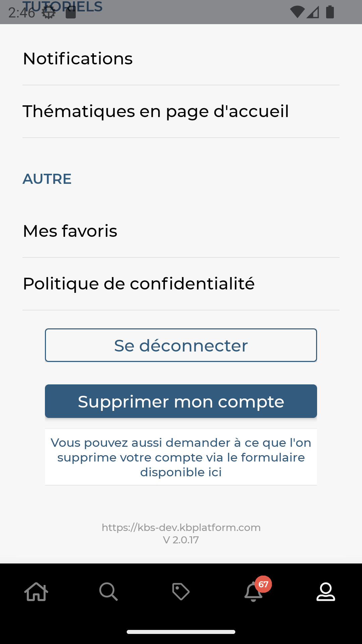Go to the Home tab icon
This screenshot has height=644, width=362.
[x=36, y=592]
